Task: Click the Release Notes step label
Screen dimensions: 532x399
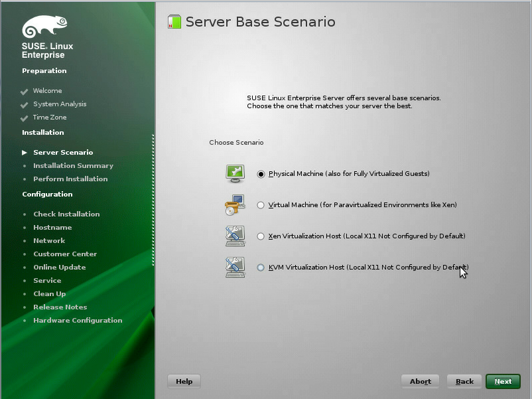Action: tap(60, 307)
